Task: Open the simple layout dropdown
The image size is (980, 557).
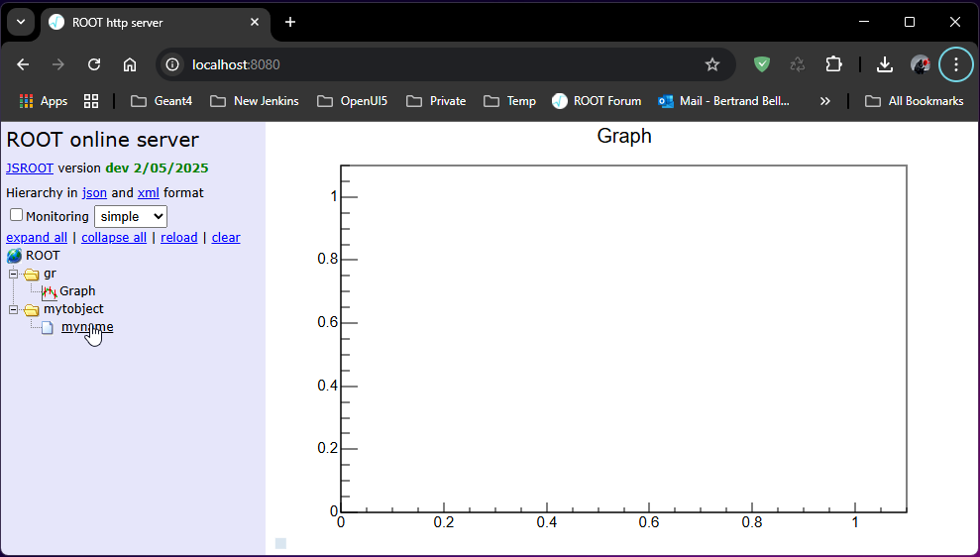Action: tap(130, 216)
